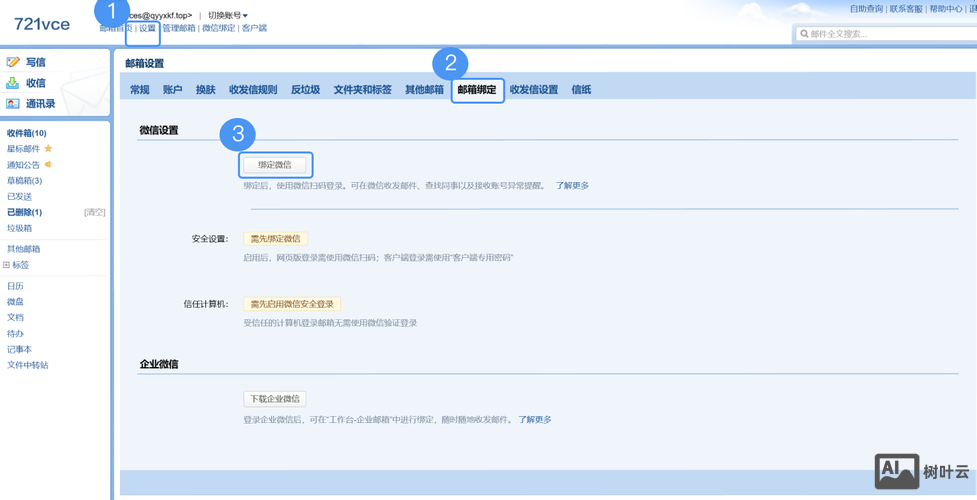977x500 pixels.
Task: Open 日历 in the sidebar
Action: [15, 286]
